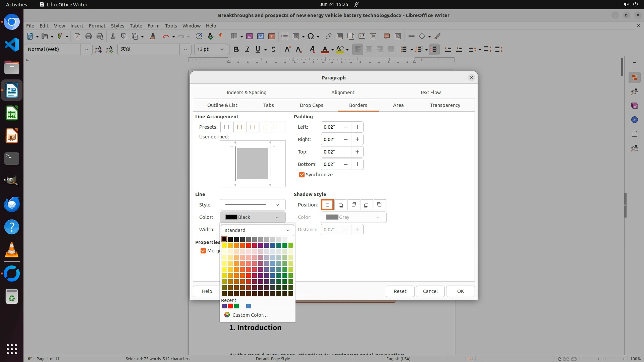The width and height of the screenshot is (644, 362).
Task: Toggle the Merge with next paragraph checkbox
Action: [203, 251]
